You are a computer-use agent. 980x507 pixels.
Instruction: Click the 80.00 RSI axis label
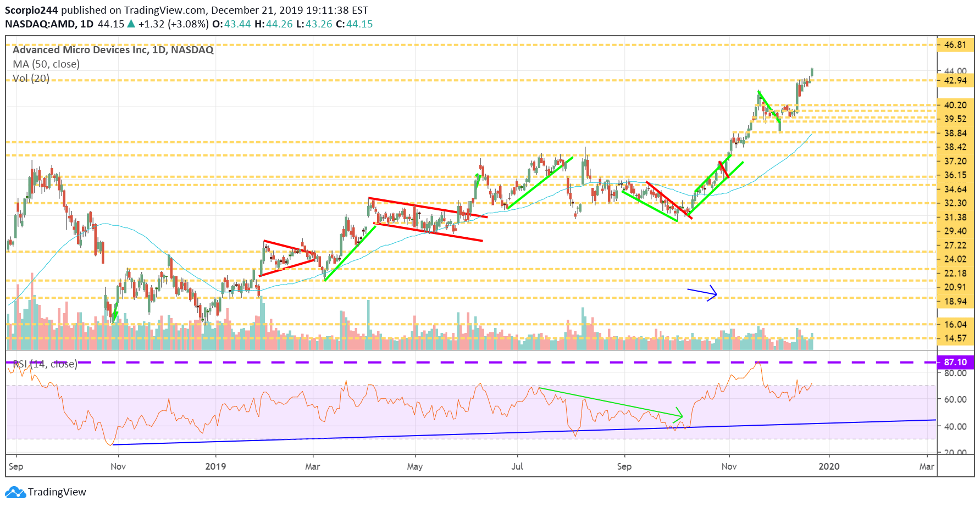click(955, 373)
